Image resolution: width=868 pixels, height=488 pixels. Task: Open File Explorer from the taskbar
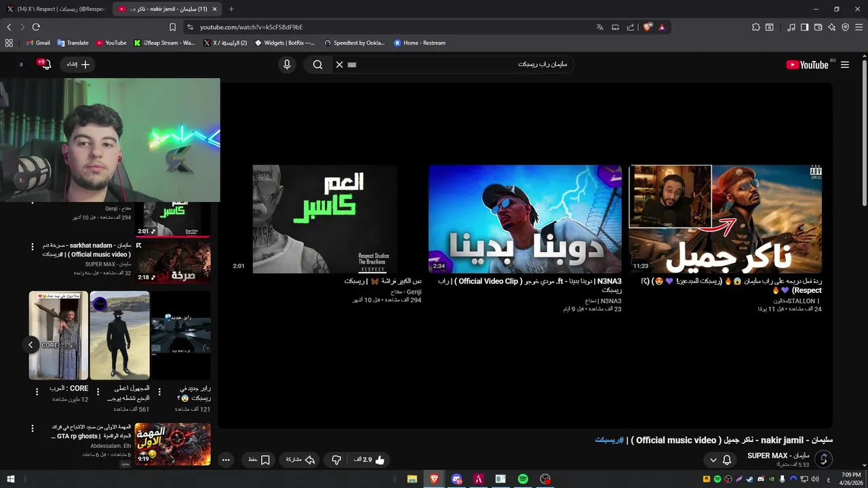pos(412,479)
